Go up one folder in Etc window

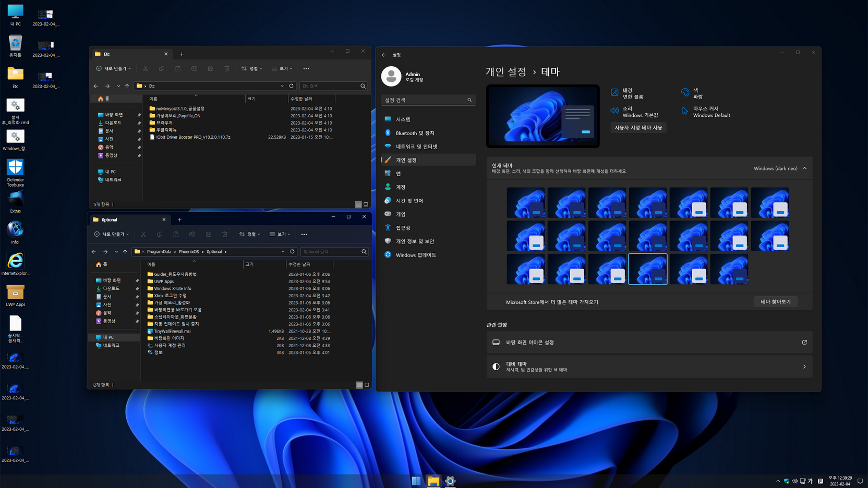pyautogui.click(x=127, y=86)
